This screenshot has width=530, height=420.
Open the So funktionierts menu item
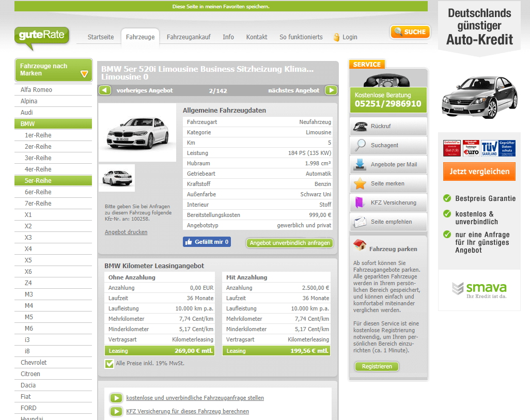301,37
